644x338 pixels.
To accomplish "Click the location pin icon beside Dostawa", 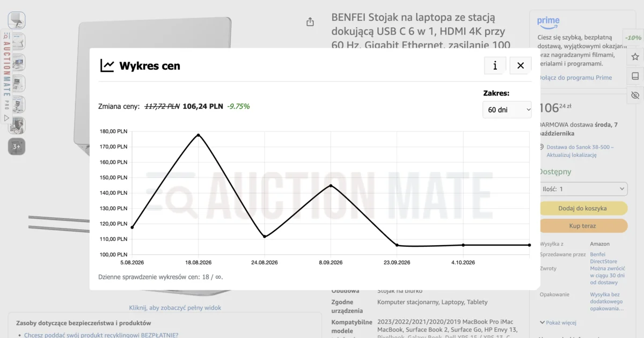I will point(541,147).
